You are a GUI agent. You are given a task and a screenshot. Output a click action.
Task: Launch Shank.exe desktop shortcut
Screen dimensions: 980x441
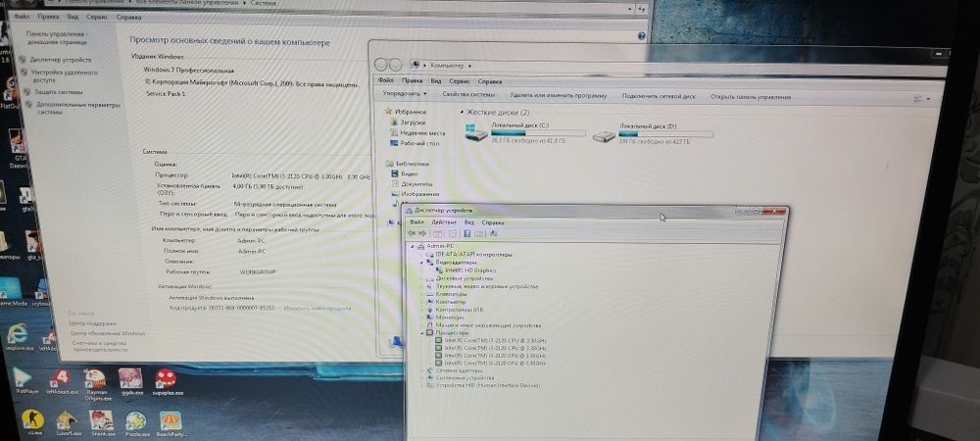pyautogui.click(x=102, y=421)
